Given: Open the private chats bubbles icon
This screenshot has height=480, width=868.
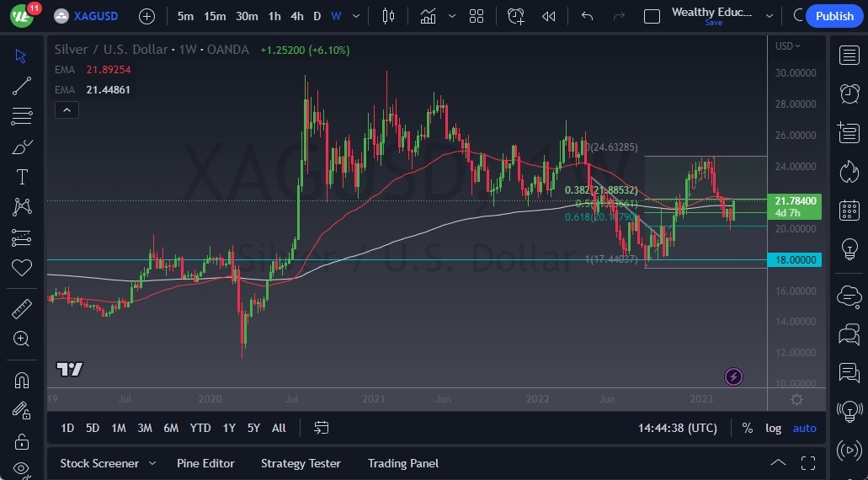Looking at the screenshot, I should 849,334.
